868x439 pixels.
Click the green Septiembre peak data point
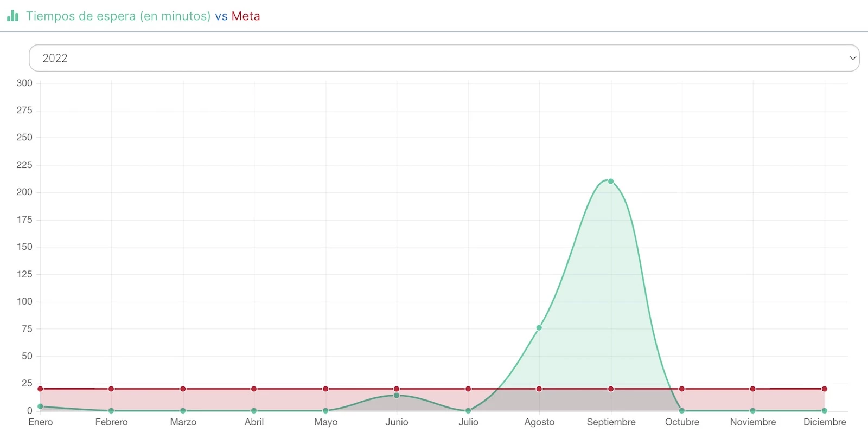(x=611, y=182)
